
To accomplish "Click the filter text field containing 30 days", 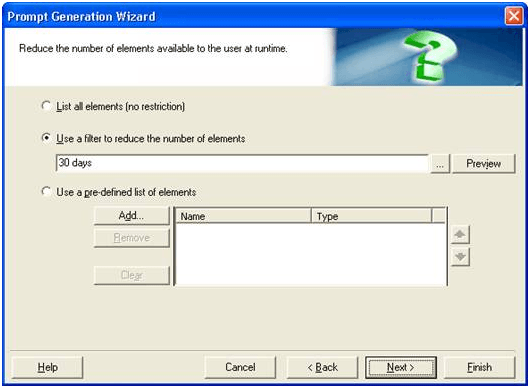I will (242, 164).
